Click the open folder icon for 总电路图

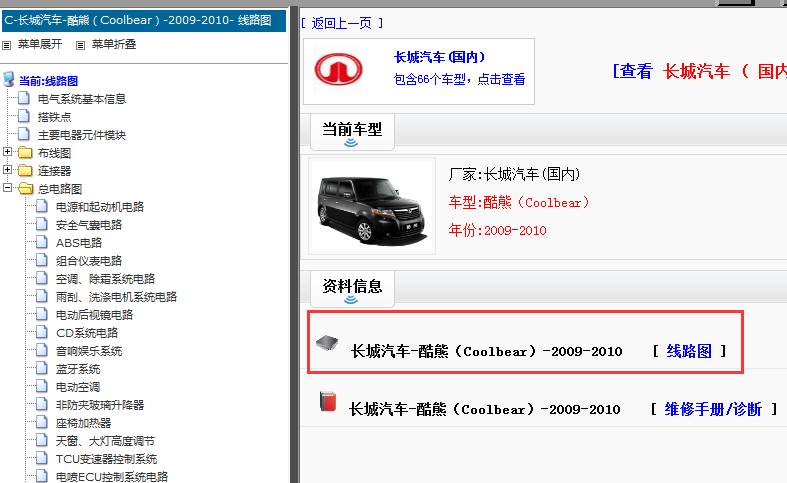26,189
